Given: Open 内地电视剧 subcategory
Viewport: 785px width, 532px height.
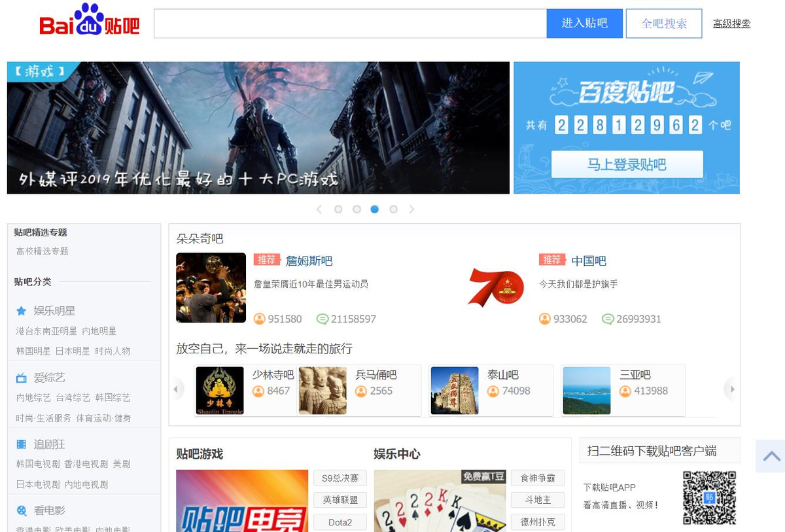Looking at the screenshot, I should coord(86,485).
